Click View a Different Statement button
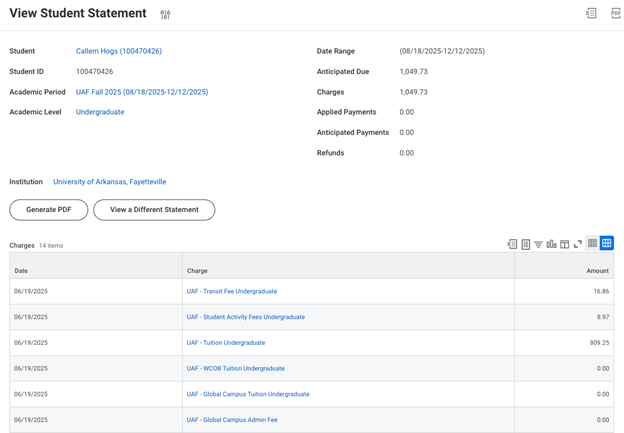The width and height of the screenshot is (624, 433). [x=154, y=210]
